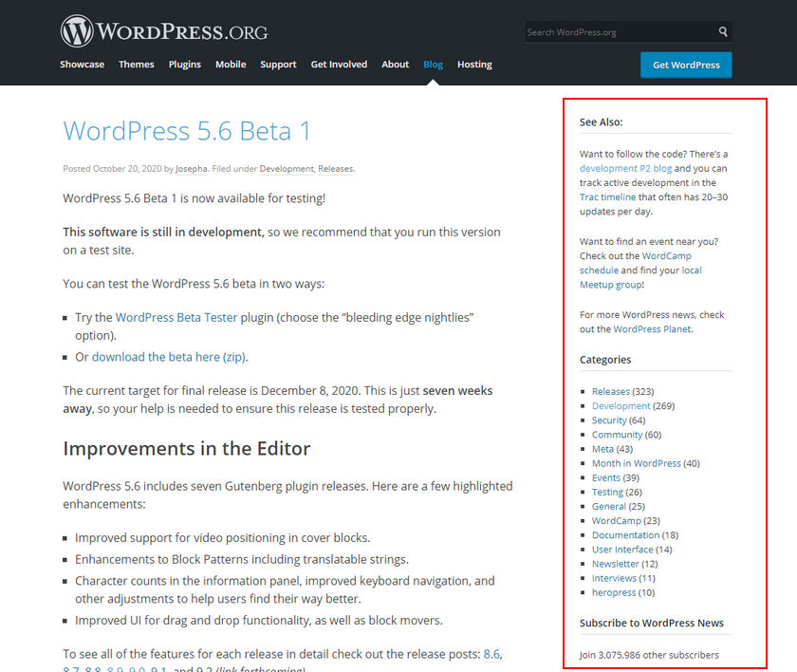The width and height of the screenshot is (797, 672).
Task: Open the heropress category link
Action: tap(614, 592)
